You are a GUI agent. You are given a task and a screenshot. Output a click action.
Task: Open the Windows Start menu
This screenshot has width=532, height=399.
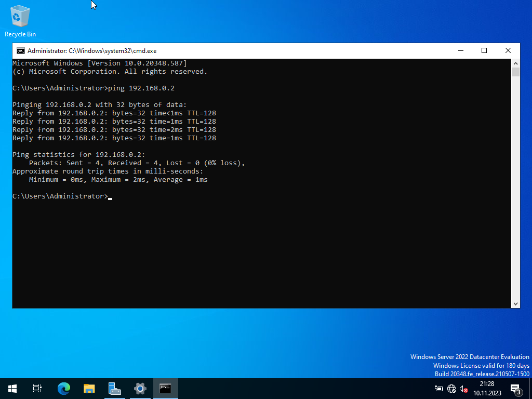12,389
